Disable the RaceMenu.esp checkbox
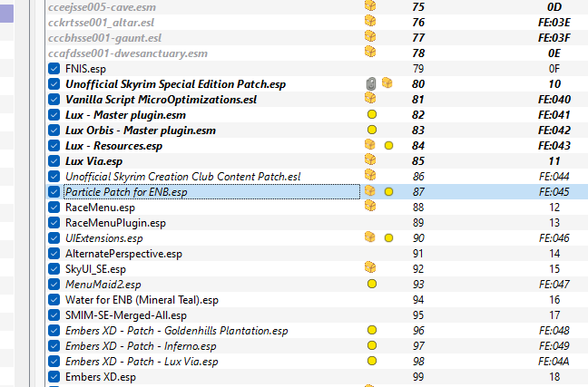This screenshot has width=588, height=387. pos(54,208)
